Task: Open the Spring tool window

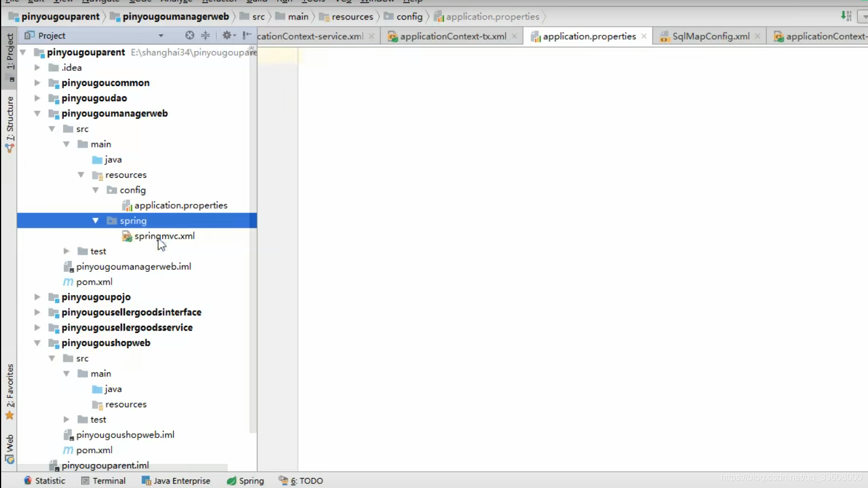Action: coord(245,480)
